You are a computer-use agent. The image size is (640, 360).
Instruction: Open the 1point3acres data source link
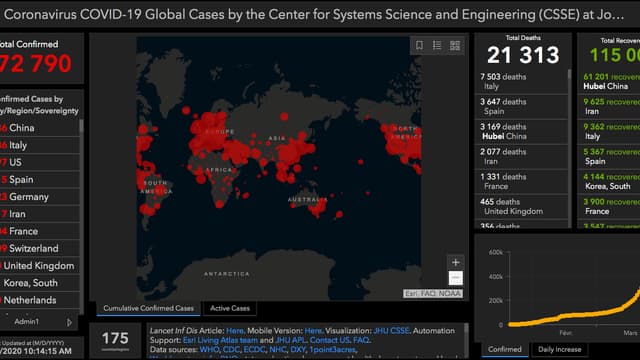tap(332, 349)
